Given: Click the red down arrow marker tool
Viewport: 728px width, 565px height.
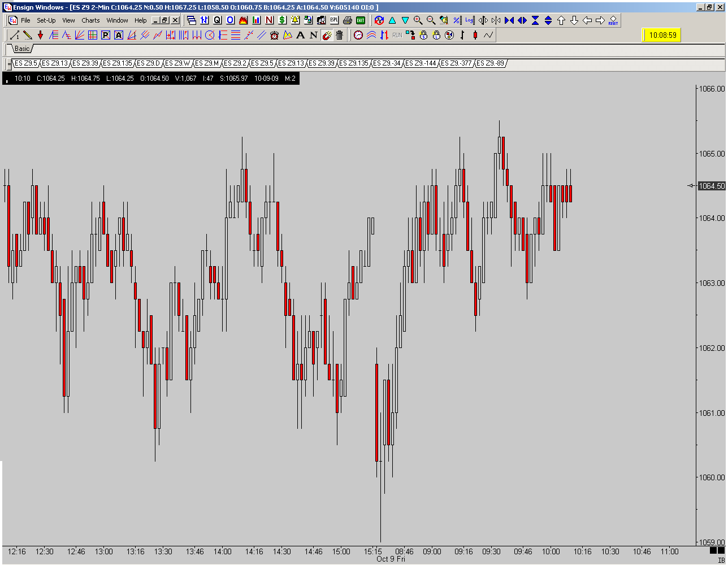Looking at the screenshot, I should click(41, 35).
